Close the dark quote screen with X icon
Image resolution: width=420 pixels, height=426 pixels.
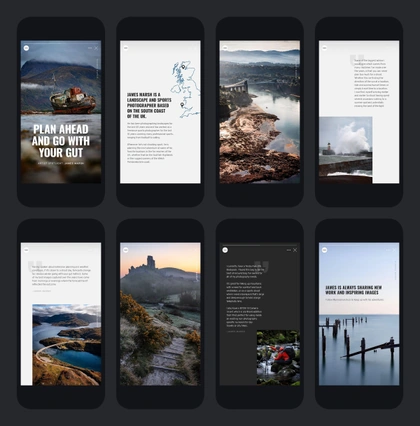[x=295, y=250]
